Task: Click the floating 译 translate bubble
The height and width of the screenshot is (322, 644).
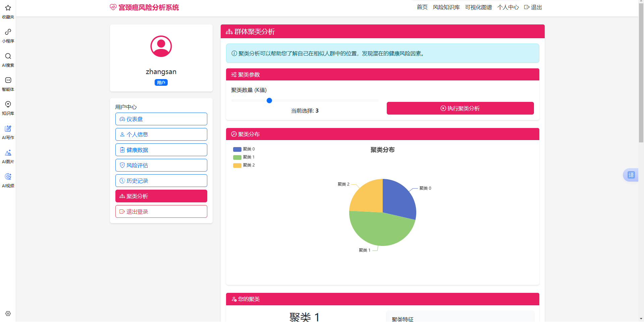Action: pos(631,175)
